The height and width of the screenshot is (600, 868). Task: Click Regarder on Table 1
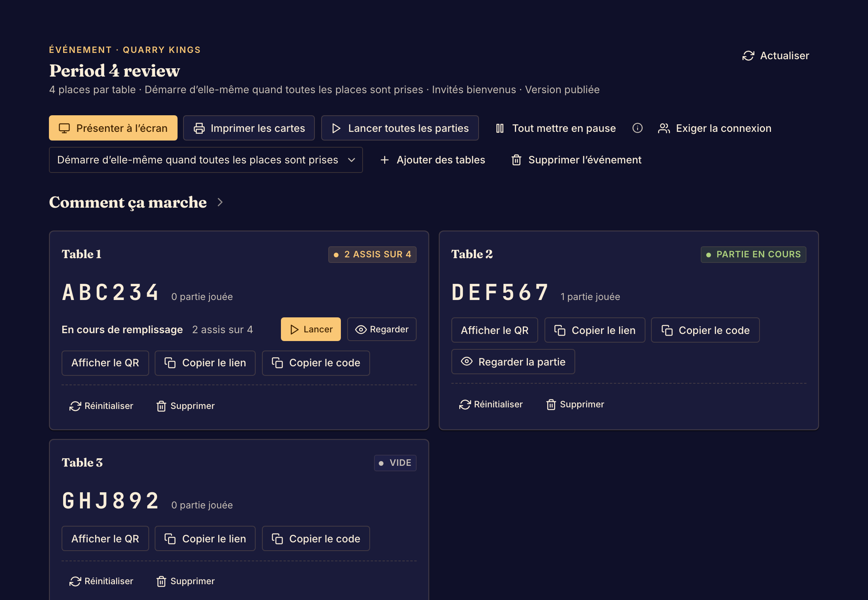click(382, 329)
